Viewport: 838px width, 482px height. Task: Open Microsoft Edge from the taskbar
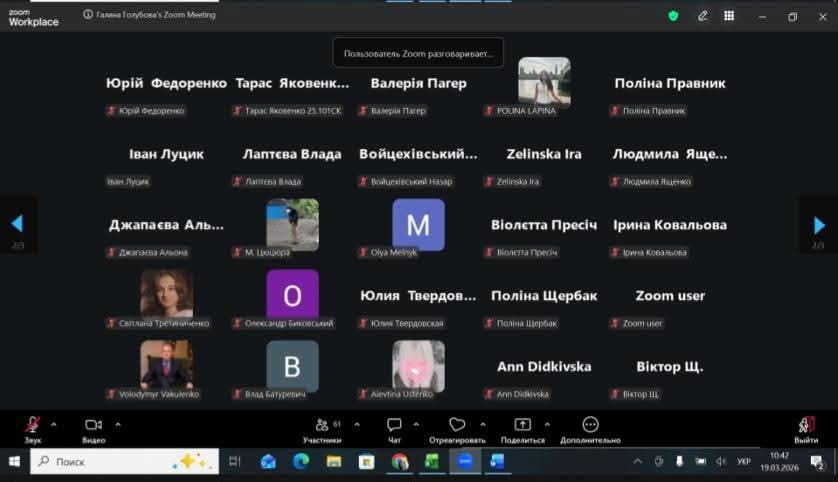301,462
